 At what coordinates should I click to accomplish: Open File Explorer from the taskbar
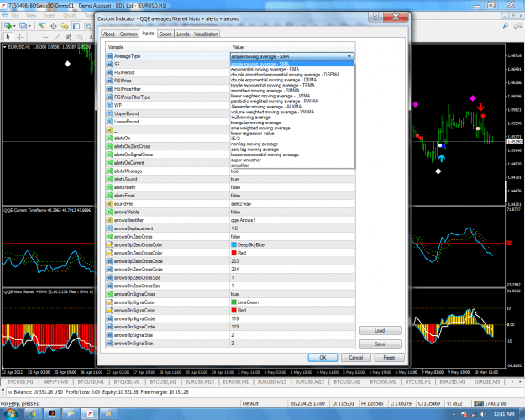71,414
